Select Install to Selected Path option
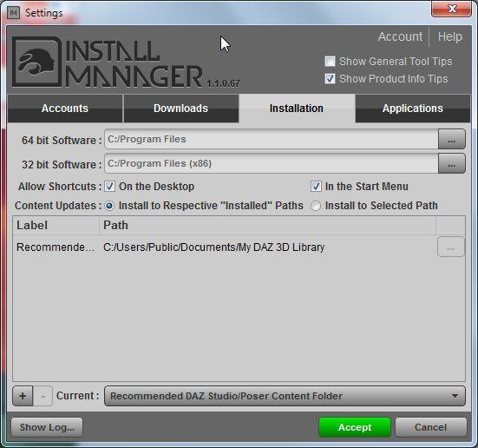478x448 pixels. tap(316, 206)
